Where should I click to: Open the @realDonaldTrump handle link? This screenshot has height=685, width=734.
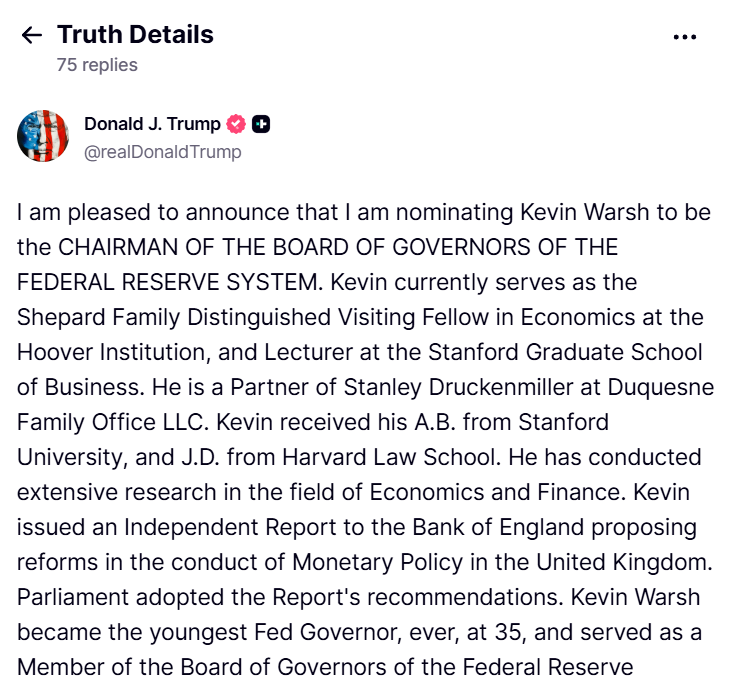click(x=162, y=152)
